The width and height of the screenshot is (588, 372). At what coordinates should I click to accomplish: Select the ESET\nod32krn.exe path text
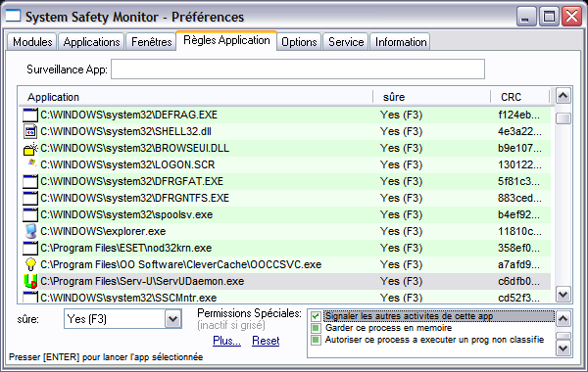click(x=126, y=248)
